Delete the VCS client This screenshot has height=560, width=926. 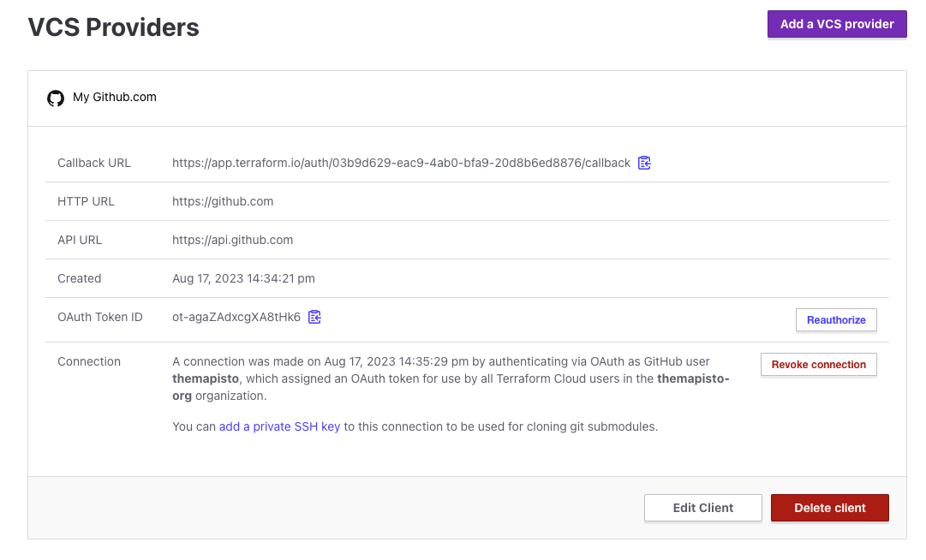tap(830, 508)
